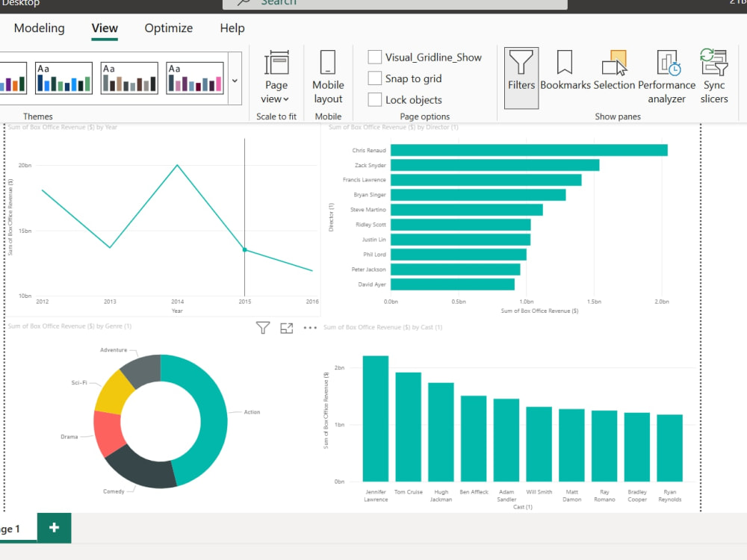Launch the Performance analyzer pane
747x560 pixels.
[x=666, y=77]
